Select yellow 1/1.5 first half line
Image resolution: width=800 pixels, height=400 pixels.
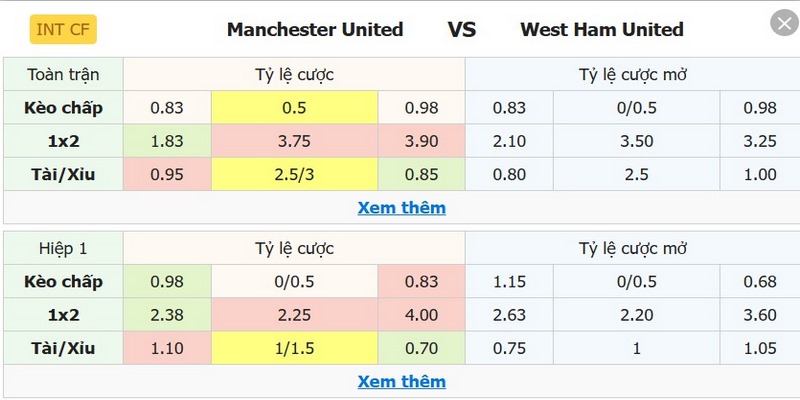294,348
